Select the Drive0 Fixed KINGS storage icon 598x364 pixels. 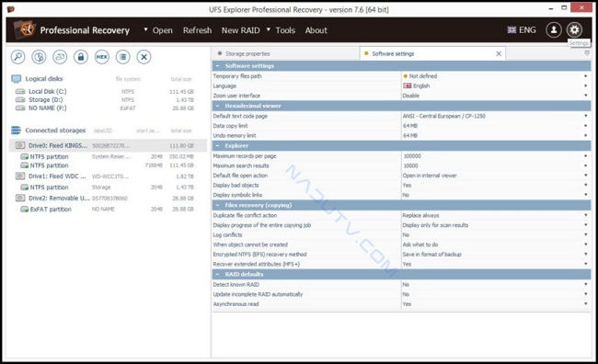20,145
